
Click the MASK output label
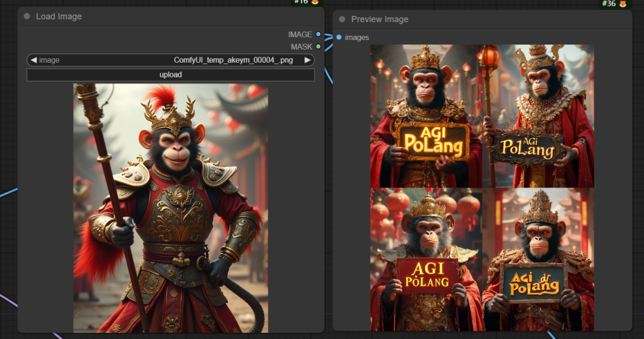(302, 47)
